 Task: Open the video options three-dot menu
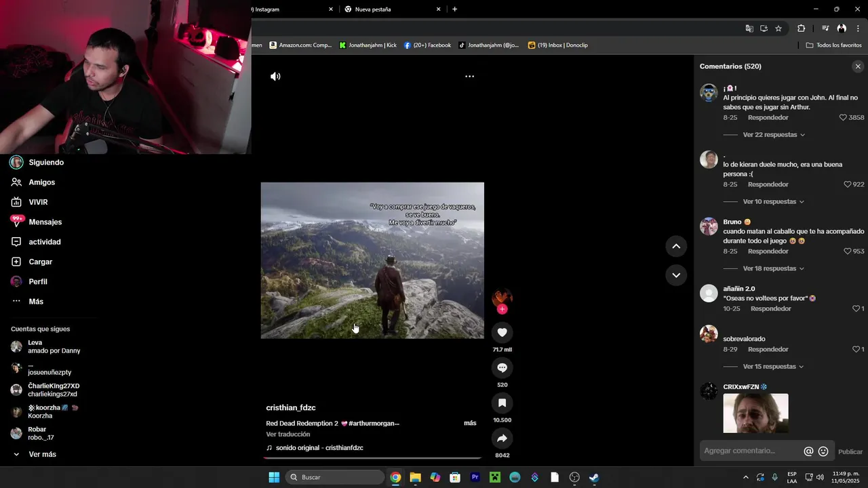[x=469, y=77]
